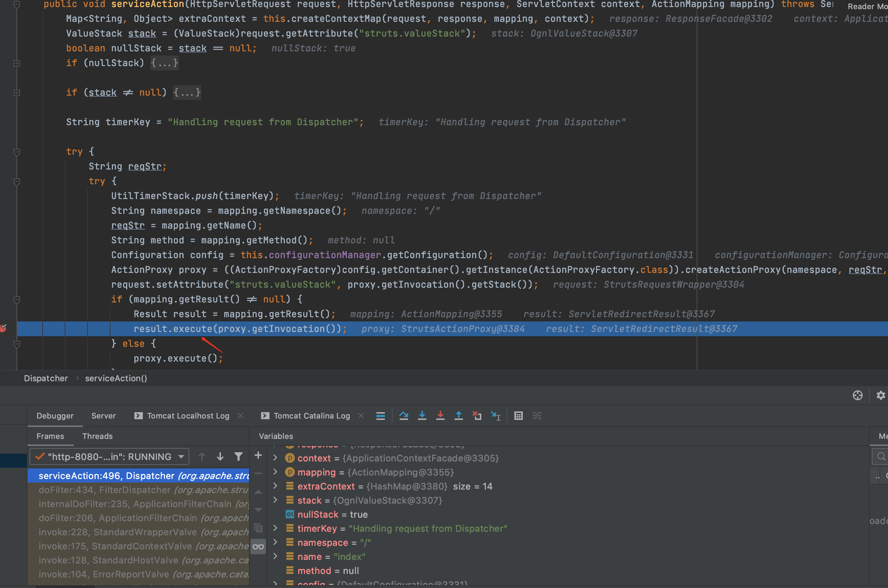Click the highlighted result.execute code line
This screenshot has height=588, width=888.
pyautogui.click(x=452, y=329)
